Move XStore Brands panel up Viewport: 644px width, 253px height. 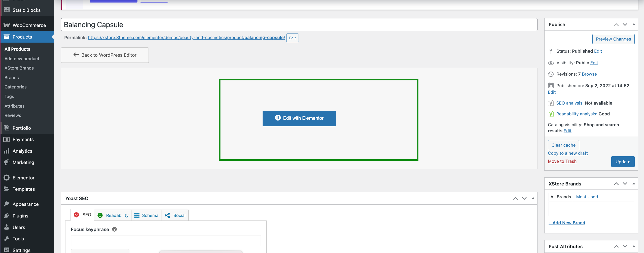[x=616, y=184]
